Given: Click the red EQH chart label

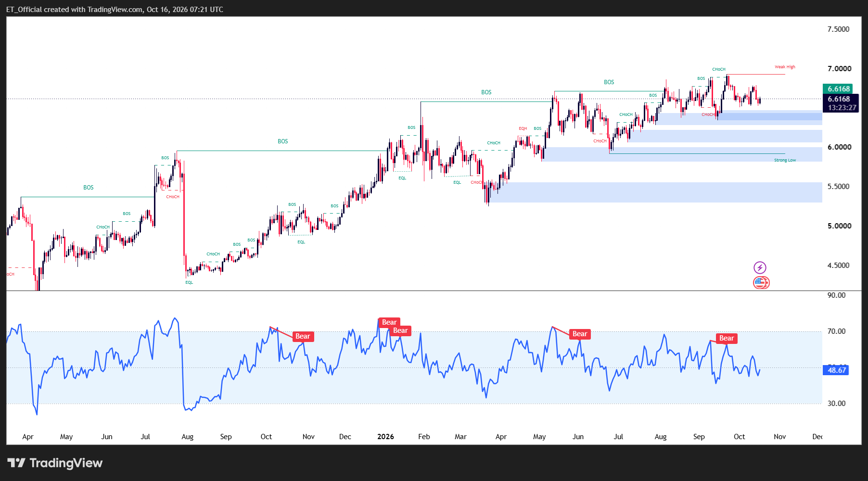Looking at the screenshot, I should pyautogui.click(x=523, y=128).
